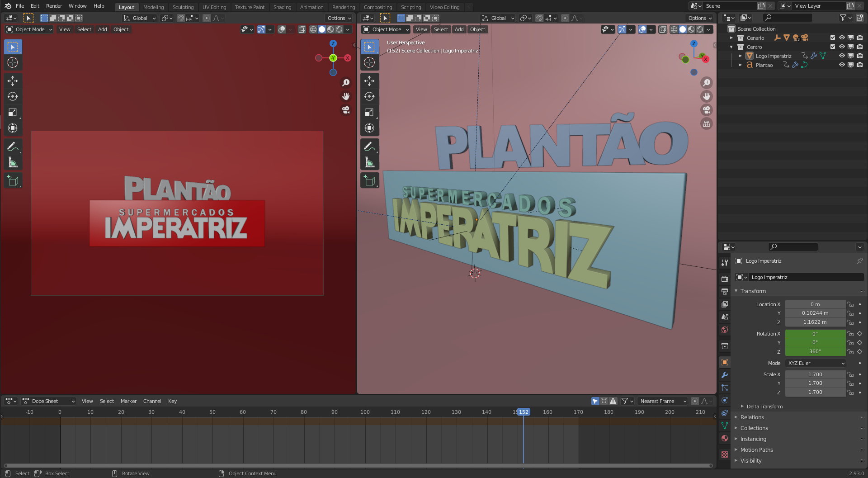The height and width of the screenshot is (478, 868).
Task: Expand the Delta Transform panel
Action: (x=764, y=407)
